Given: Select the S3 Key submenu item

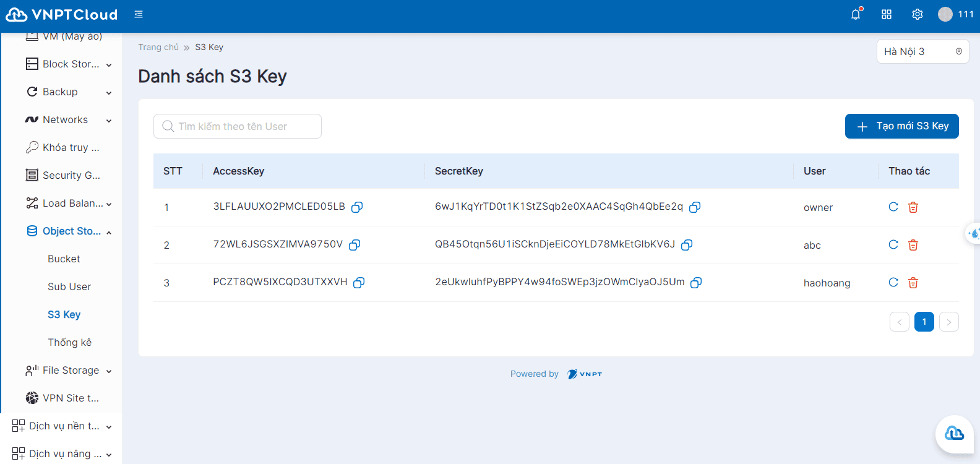Looking at the screenshot, I should click(64, 314).
